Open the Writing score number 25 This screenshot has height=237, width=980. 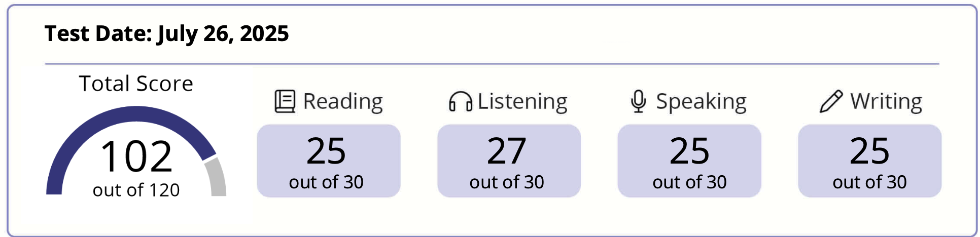click(x=869, y=151)
